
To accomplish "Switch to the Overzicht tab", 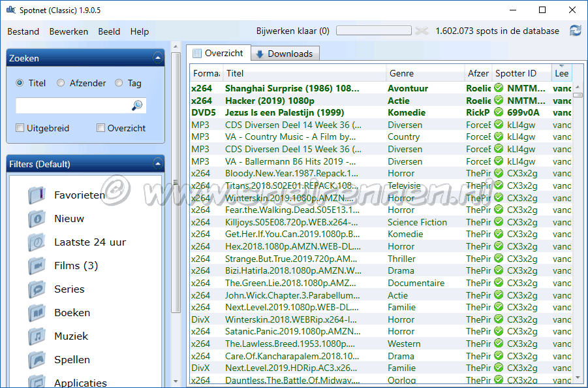I will pyautogui.click(x=218, y=54).
